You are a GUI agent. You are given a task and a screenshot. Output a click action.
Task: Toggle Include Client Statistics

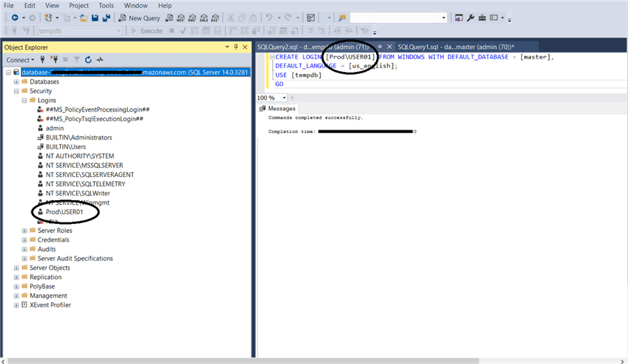pyautogui.click(x=256, y=31)
